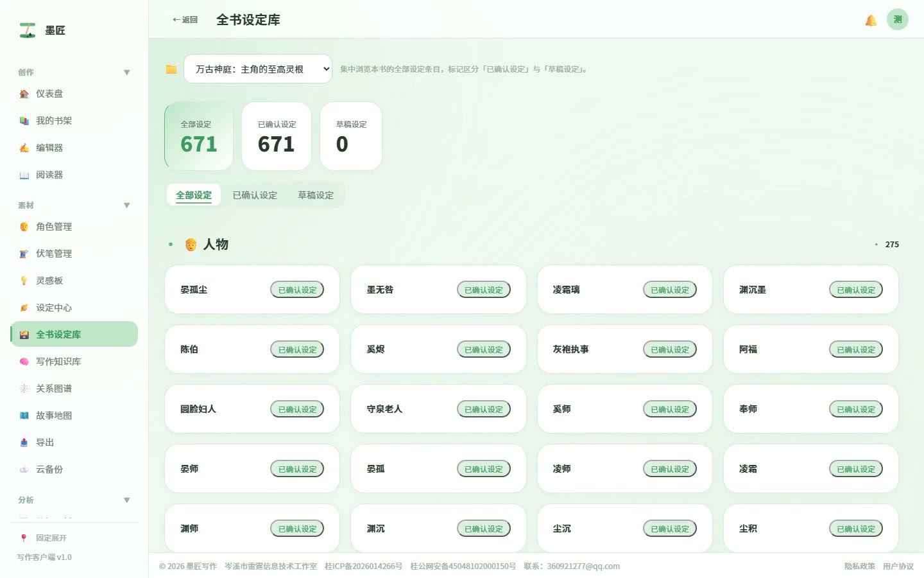Viewport: 924px width, 578px height.
Task: Open the 隐私政策 link
Action: pyautogui.click(x=860, y=566)
